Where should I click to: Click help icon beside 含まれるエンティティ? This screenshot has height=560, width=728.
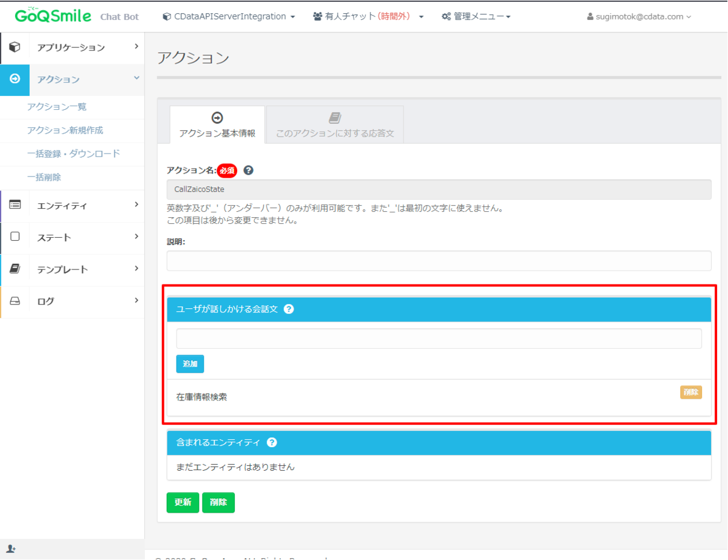click(272, 442)
